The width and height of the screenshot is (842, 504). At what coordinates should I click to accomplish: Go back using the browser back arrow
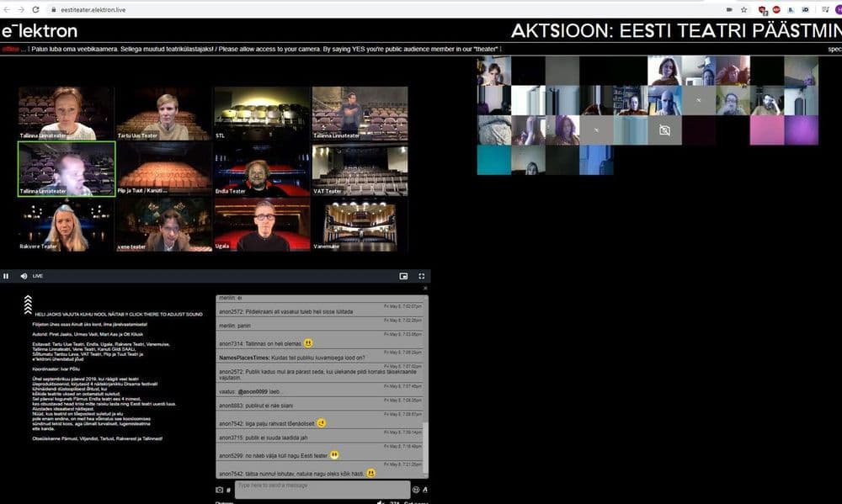coord(6,9)
